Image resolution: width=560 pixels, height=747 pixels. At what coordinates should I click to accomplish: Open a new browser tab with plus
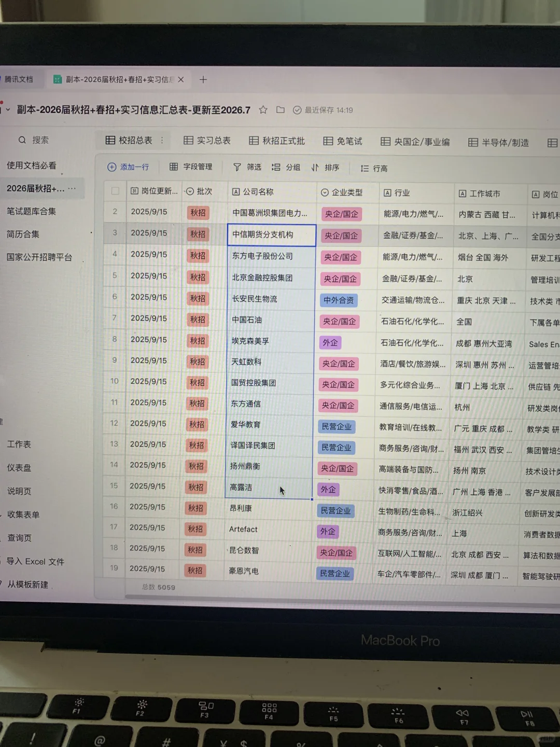click(x=203, y=79)
